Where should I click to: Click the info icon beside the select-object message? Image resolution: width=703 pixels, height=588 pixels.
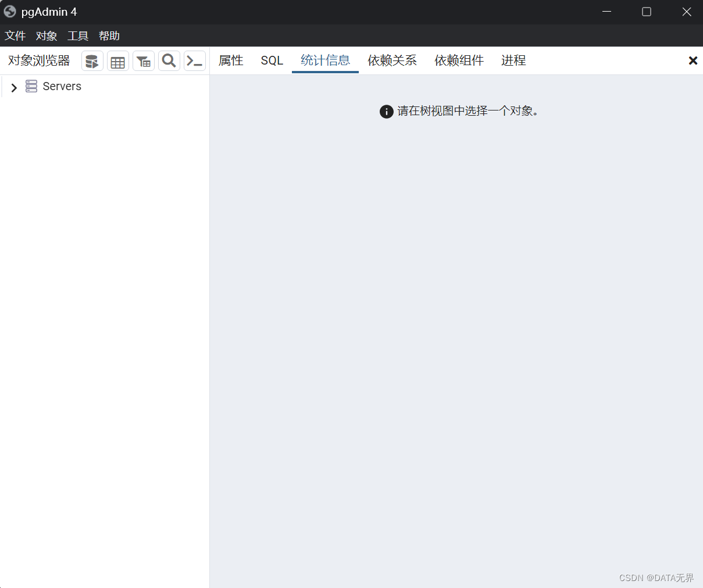(387, 112)
